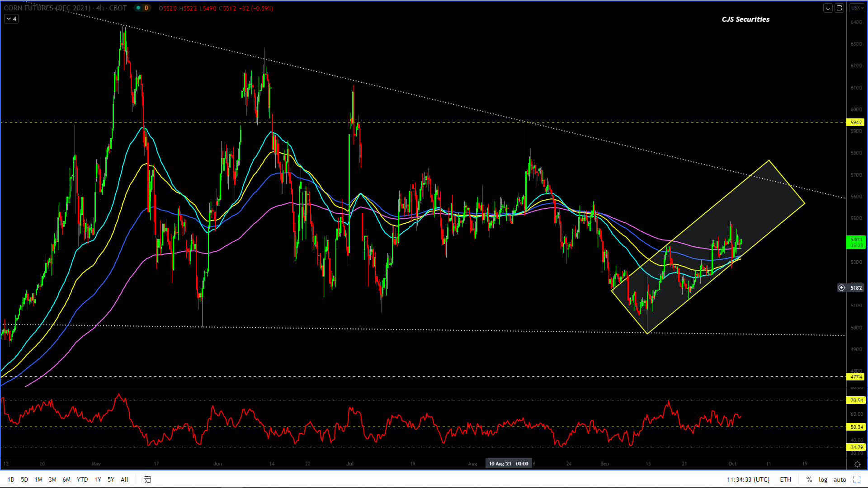Click the 10 Aug '21 time axis label
Image resolution: width=868 pixels, height=488 pixels.
tap(508, 464)
